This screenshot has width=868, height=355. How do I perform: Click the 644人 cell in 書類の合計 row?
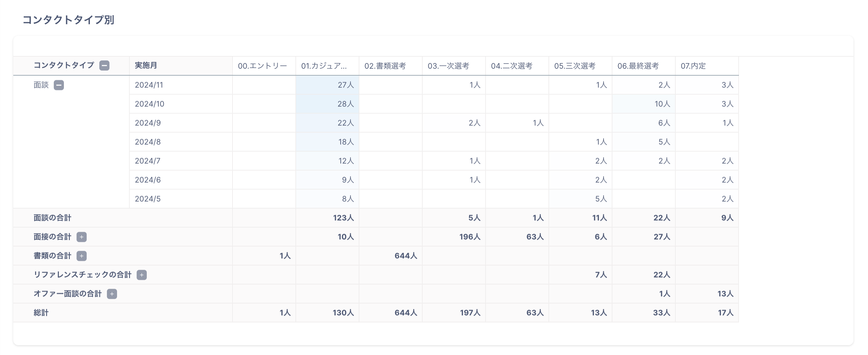click(x=405, y=256)
